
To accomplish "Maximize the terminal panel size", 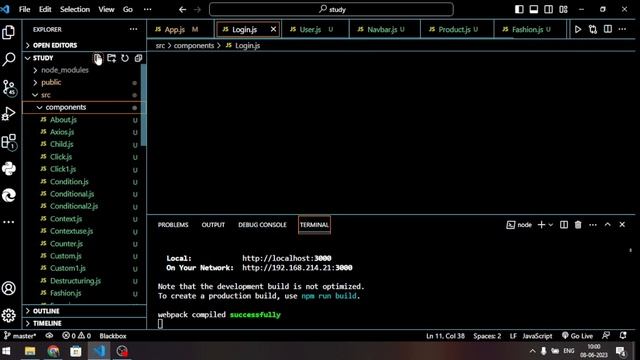I will click(608, 224).
